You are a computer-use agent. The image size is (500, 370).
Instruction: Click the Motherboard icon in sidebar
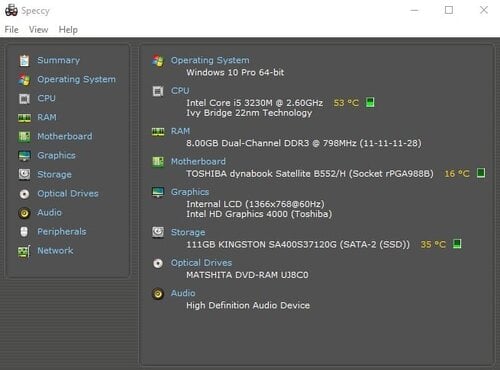pos(24,137)
